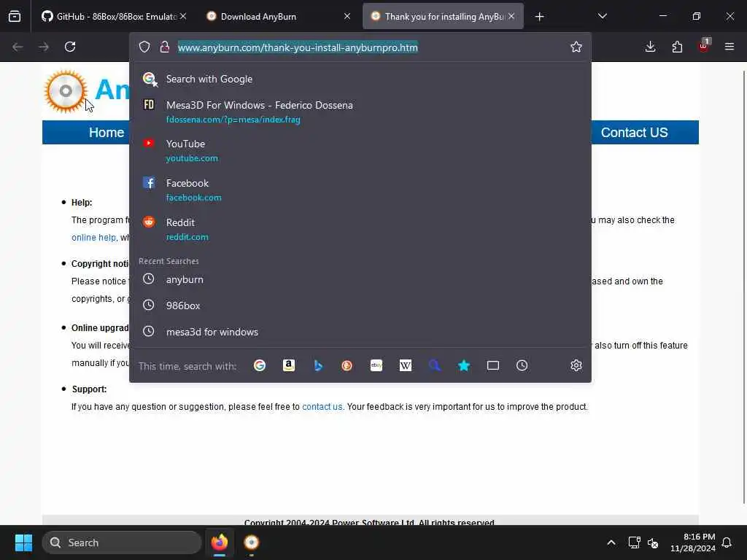Open the muted volume tray icon

(653, 542)
